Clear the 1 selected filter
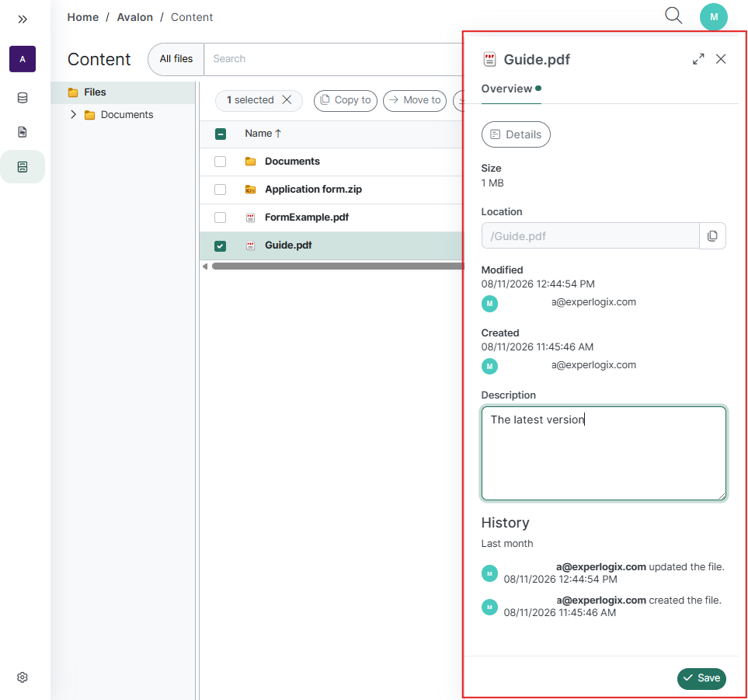This screenshot has width=748, height=700. [x=287, y=99]
